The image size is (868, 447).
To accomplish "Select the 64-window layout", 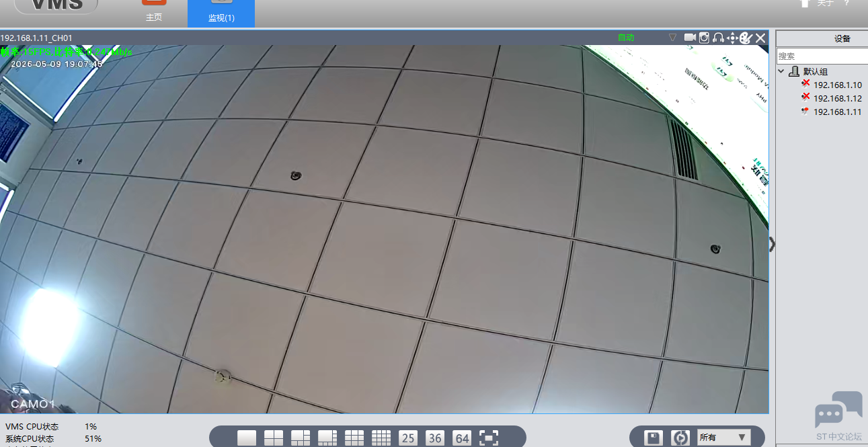I will click(462, 438).
